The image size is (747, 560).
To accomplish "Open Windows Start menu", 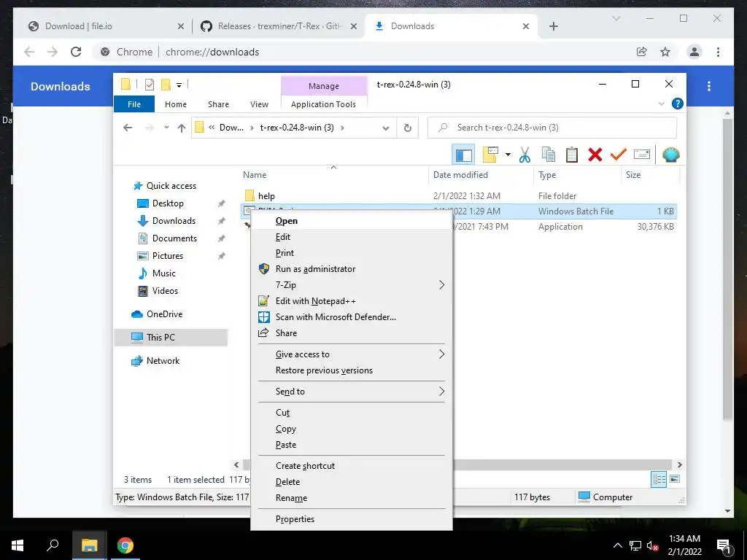I will (18, 545).
